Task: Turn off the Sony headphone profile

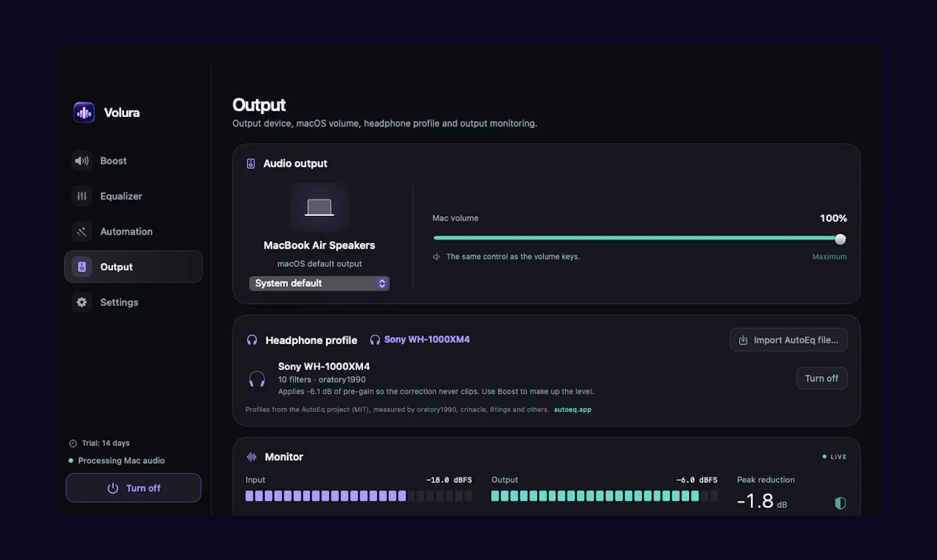Action: tap(822, 379)
